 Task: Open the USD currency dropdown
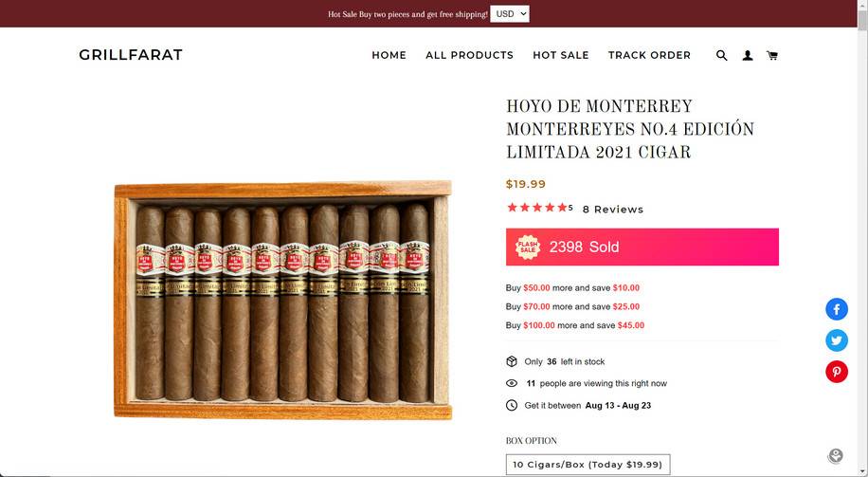pos(510,14)
